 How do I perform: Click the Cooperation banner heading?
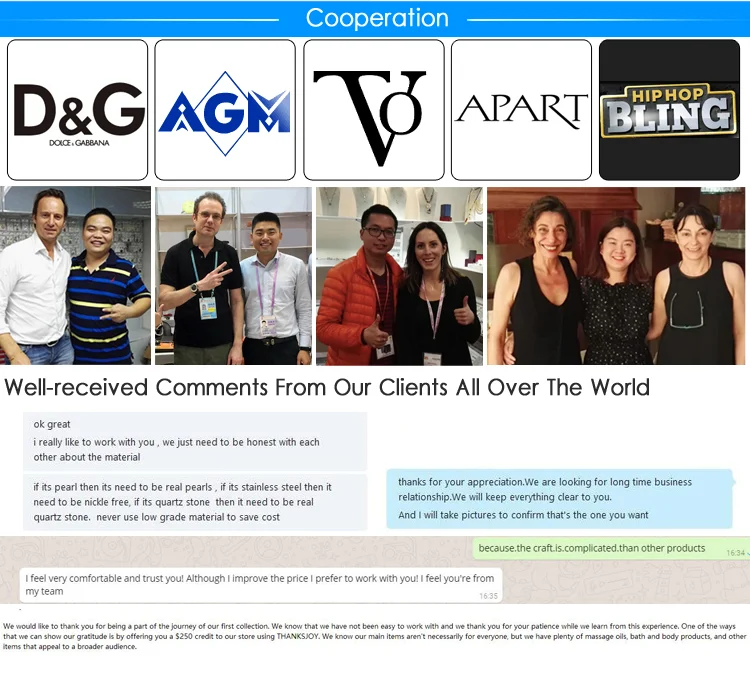[377, 18]
